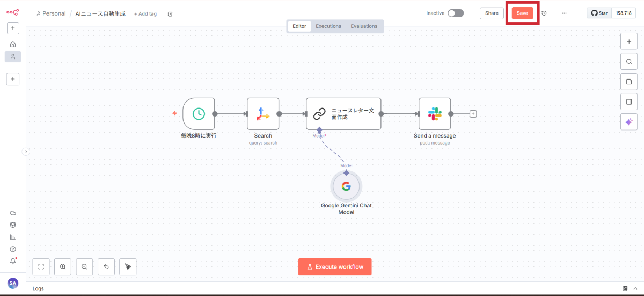Zoom in on the canvas
Viewport: 644px width, 296px height.
[63, 266]
